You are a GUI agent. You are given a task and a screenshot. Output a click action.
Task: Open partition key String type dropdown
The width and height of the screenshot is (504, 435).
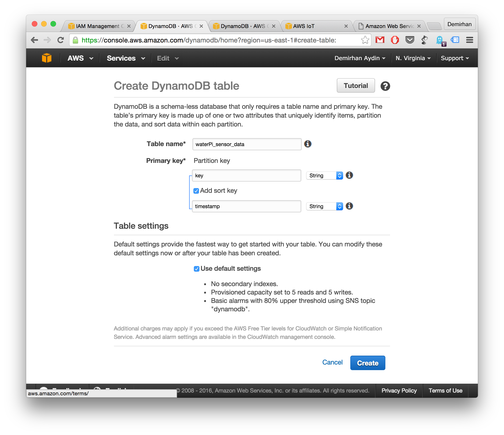pos(324,175)
